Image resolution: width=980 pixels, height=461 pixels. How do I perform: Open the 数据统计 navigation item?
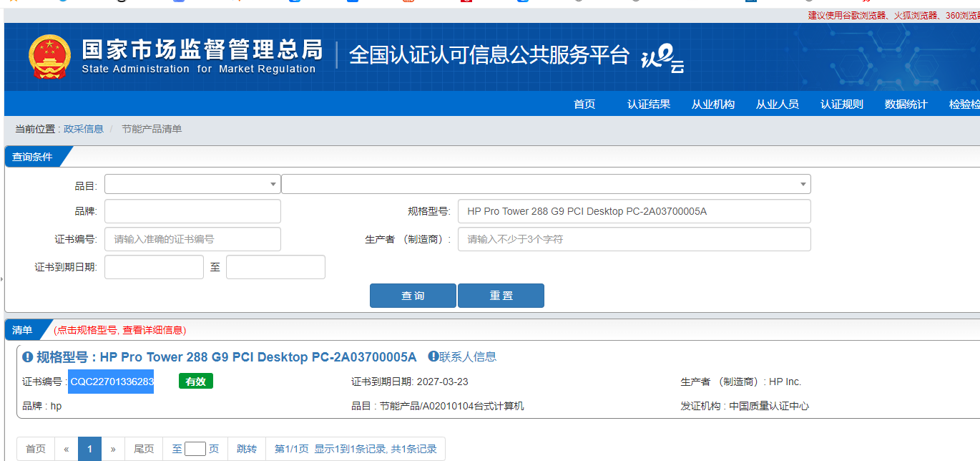pyautogui.click(x=906, y=104)
